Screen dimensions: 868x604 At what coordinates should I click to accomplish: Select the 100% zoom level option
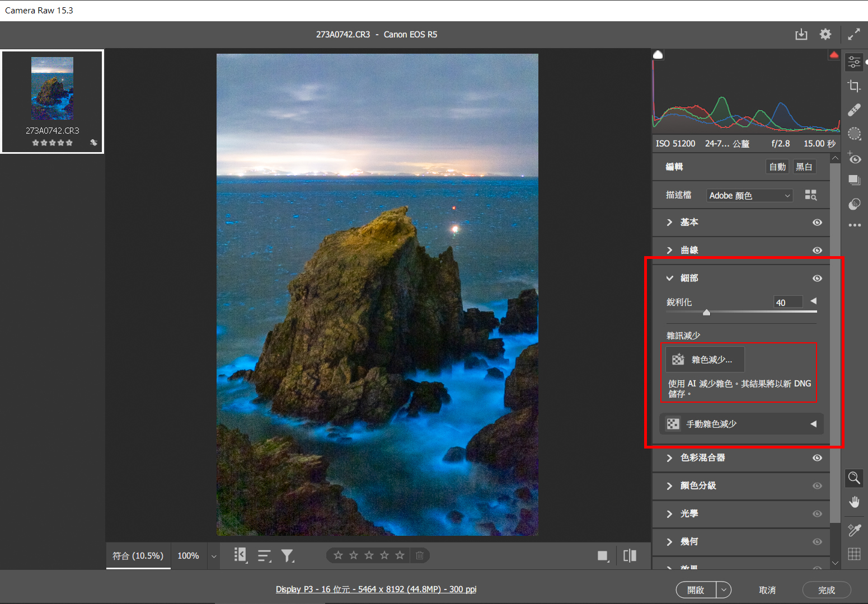188,556
